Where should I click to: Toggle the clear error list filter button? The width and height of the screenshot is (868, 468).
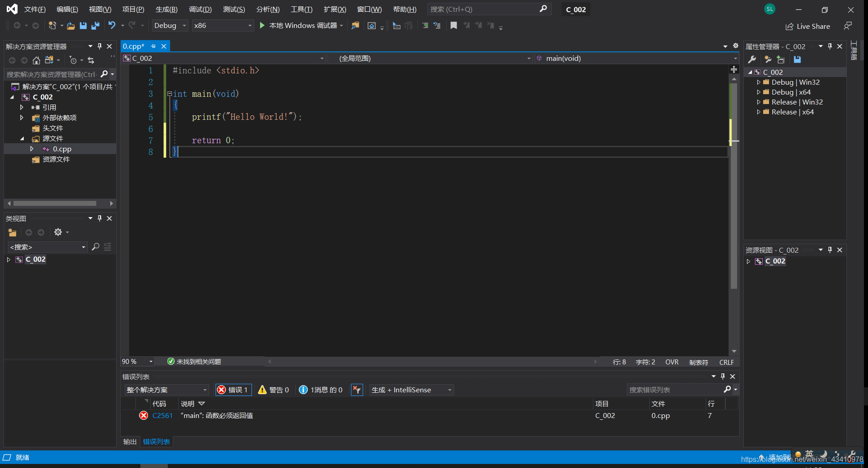click(357, 390)
